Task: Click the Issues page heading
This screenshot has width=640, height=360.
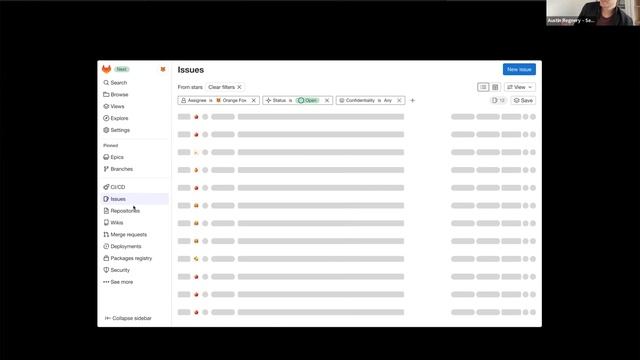Action: pos(191,70)
